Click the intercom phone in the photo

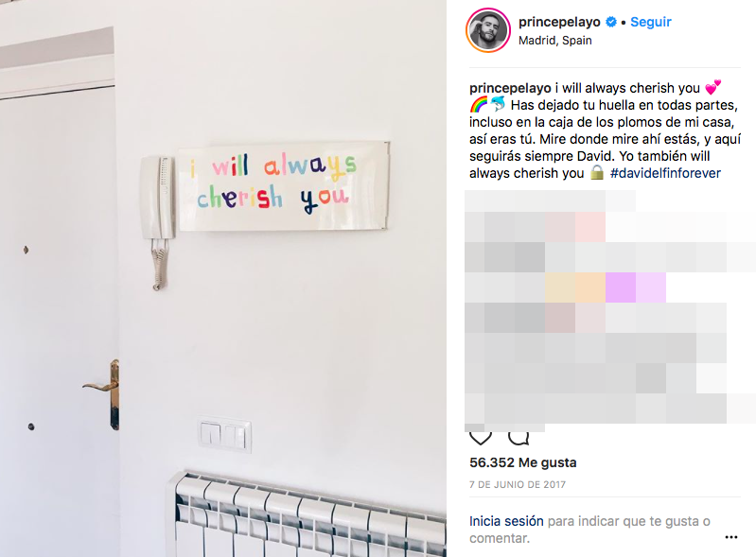[x=157, y=218]
